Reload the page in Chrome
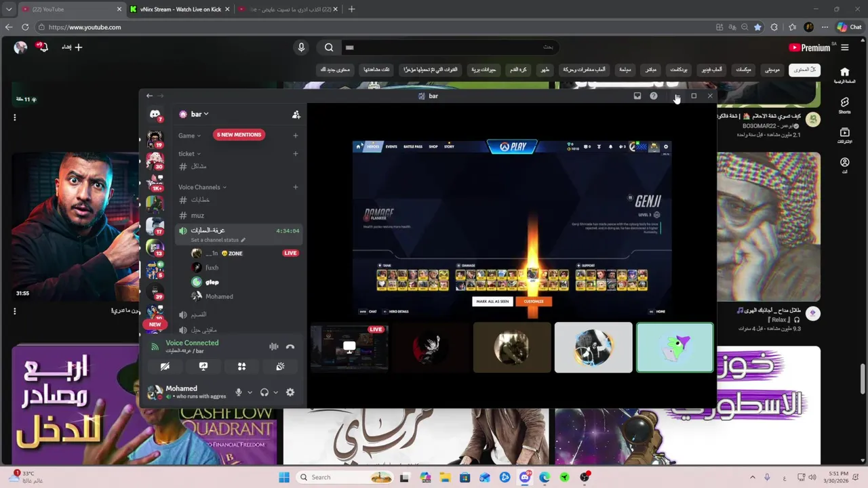Viewport: 868px width, 488px height. tap(25, 27)
